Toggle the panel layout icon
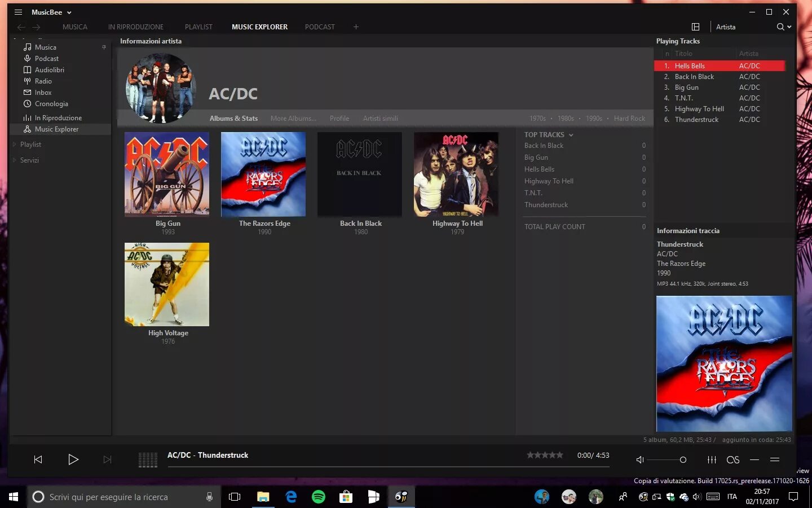Image resolution: width=812 pixels, height=508 pixels. [695, 27]
